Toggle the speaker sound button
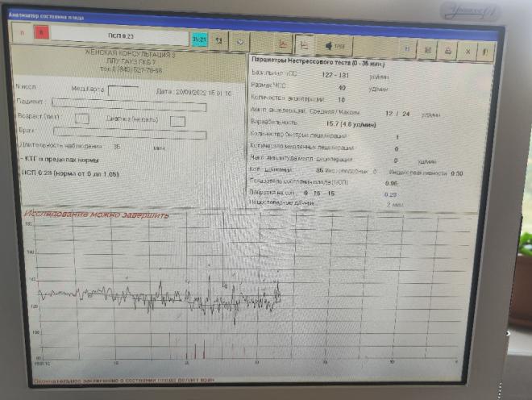 (x=335, y=46)
